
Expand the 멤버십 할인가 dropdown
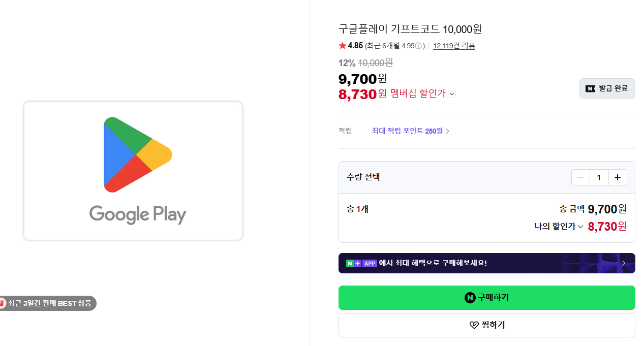click(452, 94)
